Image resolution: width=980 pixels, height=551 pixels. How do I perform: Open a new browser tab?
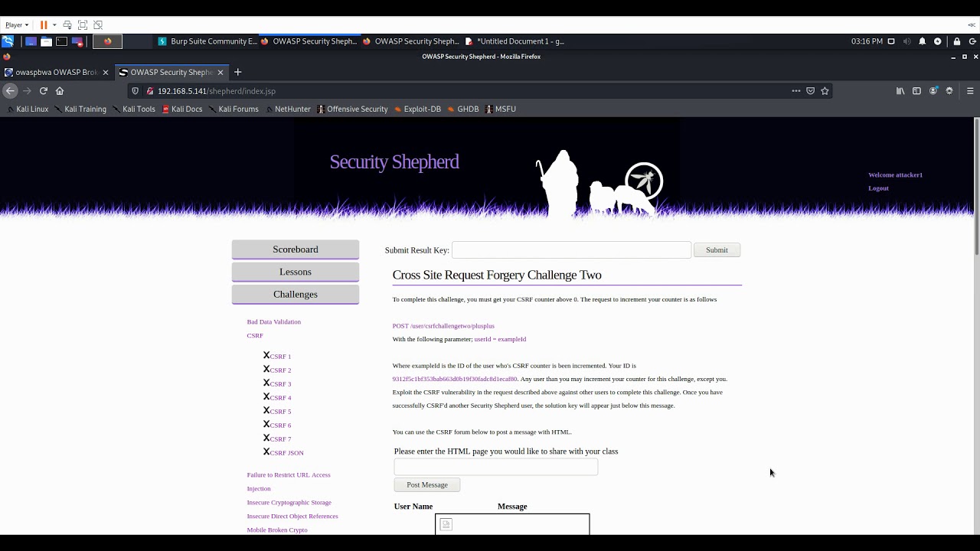(237, 72)
